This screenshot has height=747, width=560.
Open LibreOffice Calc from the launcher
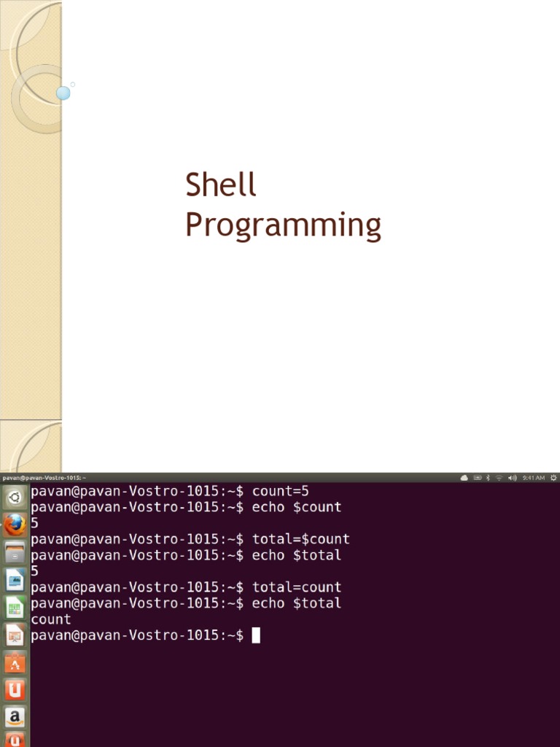(x=15, y=608)
